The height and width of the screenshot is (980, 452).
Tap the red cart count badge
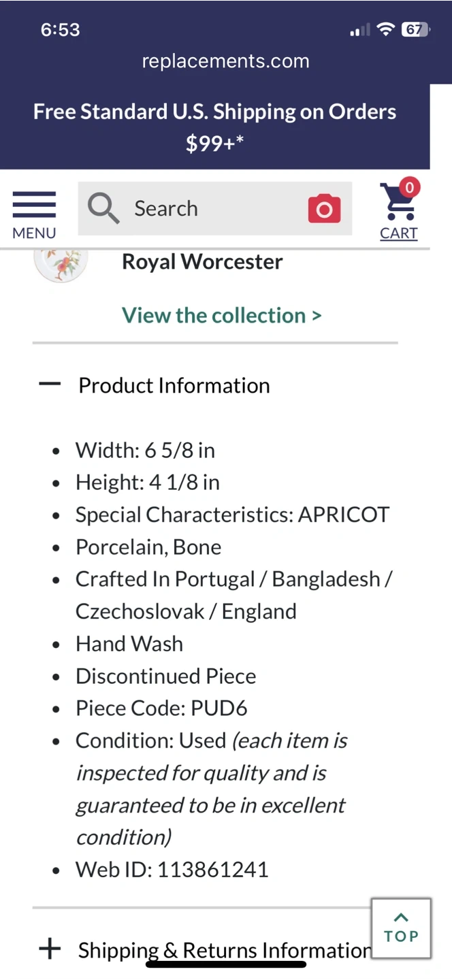pyautogui.click(x=409, y=187)
